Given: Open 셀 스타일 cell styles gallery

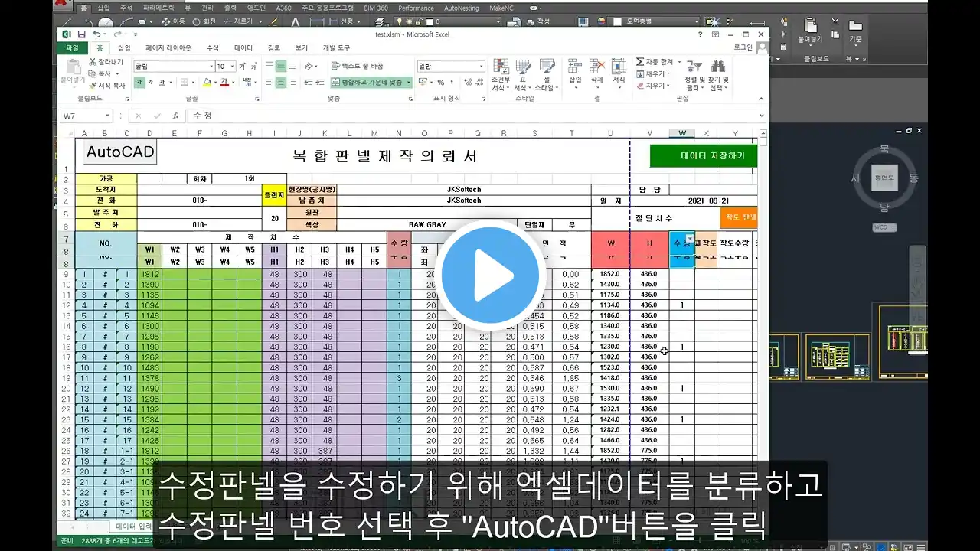Looking at the screenshot, I should pos(545,75).
